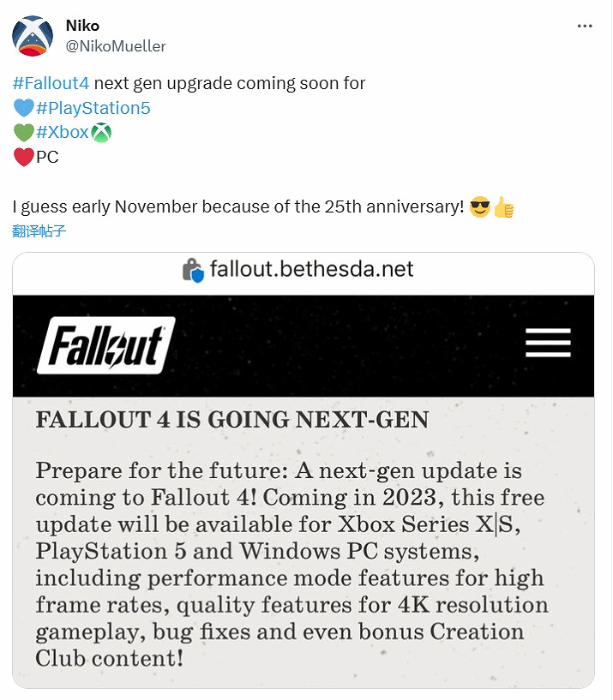Open the #PlayStation5 hashtag
Image resolution: width=613 pixels, height=700 pixels.
93,108
